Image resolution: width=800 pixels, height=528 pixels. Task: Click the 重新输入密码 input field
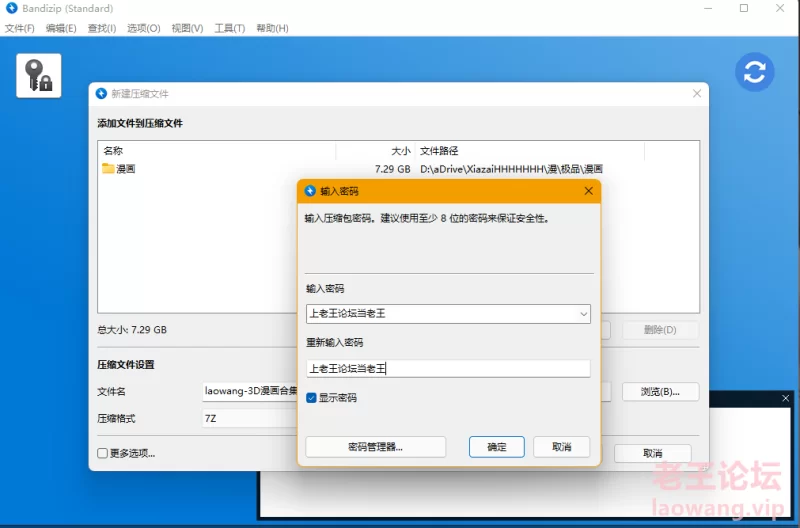448,368
